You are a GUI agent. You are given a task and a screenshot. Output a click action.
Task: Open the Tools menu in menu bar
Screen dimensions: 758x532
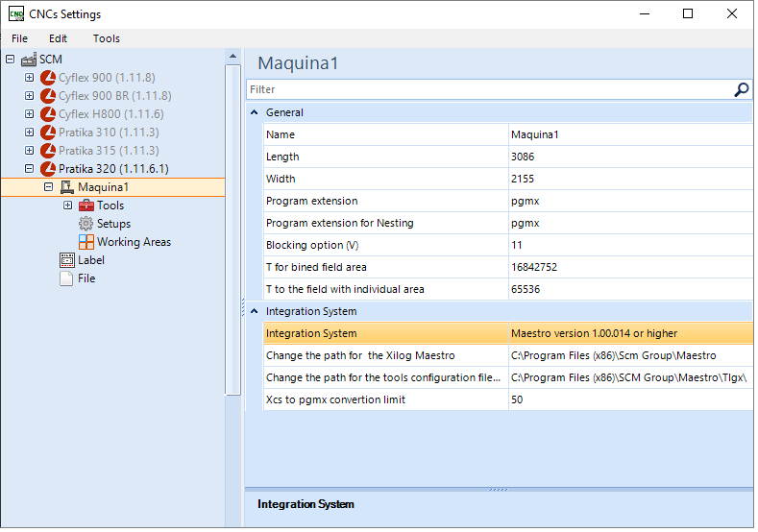(x=107, y=38)
